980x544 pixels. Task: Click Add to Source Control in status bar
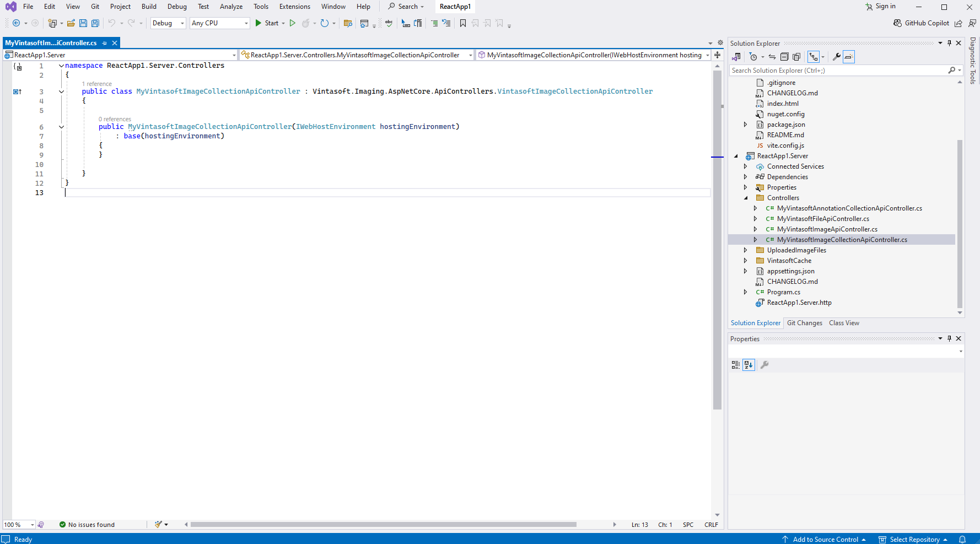click(825, 540)
